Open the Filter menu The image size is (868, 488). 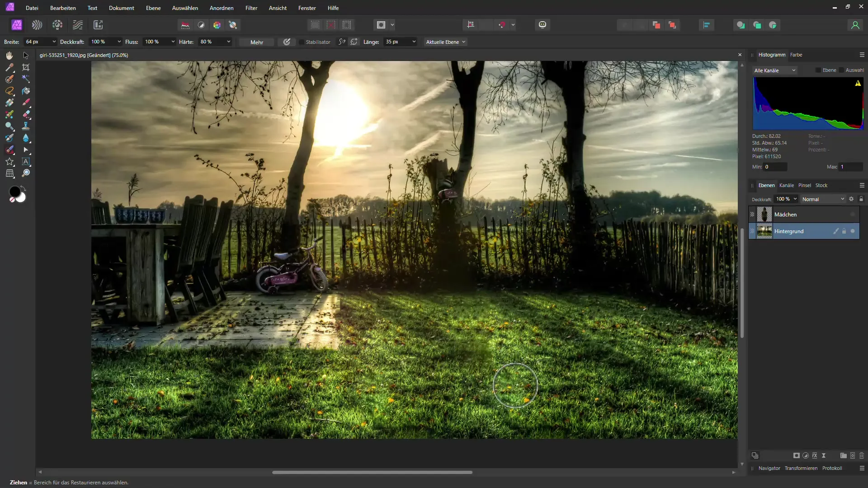pyautogui.click(x=251, y=8)
